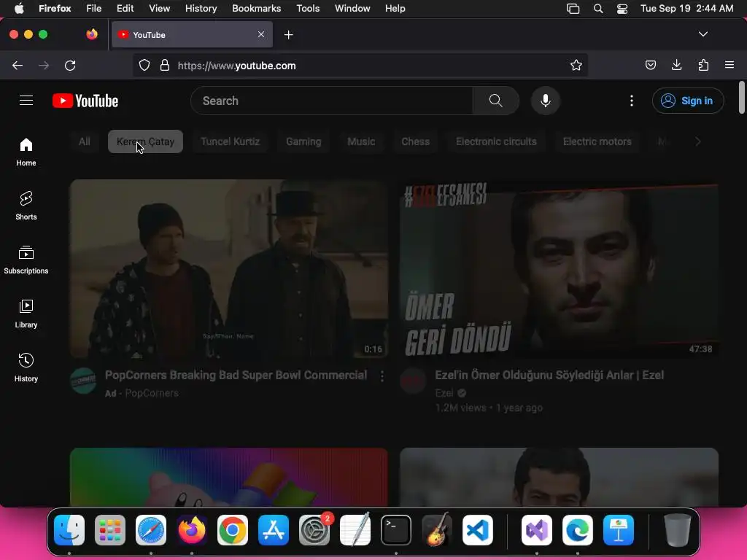Image resolution: width=747 pixels, height=560 pixels.
Task: Click the Firefox View pinned icon
Action: pos(92,34)
